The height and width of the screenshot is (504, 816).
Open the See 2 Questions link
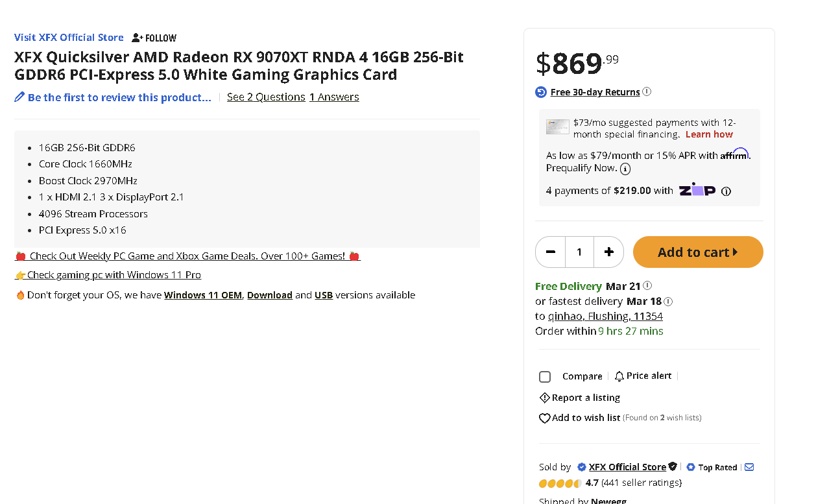[x=266, y=97]
